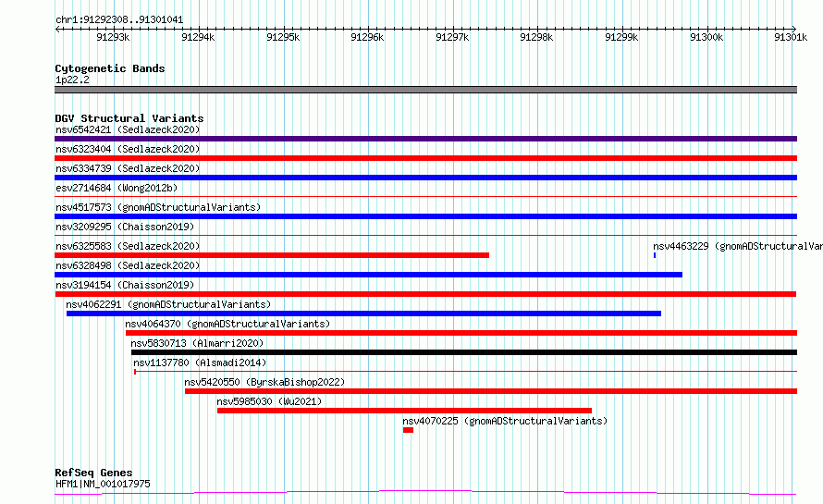Click the nsv4517573 (gnomADStructuralVariants) label

coord(158,207)
